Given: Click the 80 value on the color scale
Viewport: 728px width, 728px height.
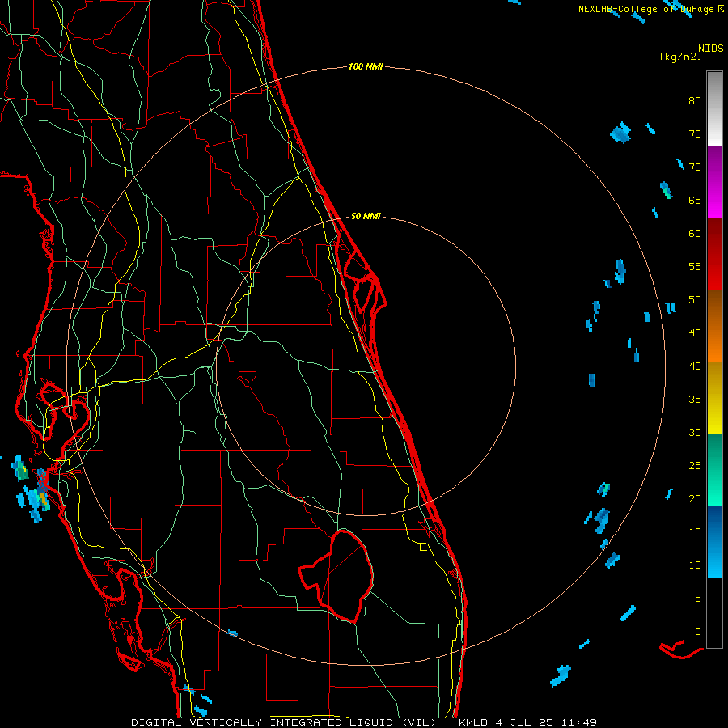Looking at the screenshot, I should (x=695, y=101).
